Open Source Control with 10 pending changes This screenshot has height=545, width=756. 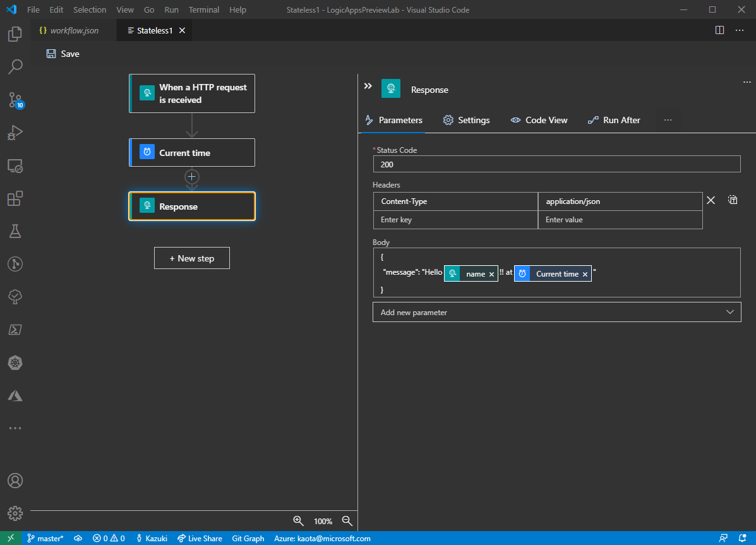[15, 100]
